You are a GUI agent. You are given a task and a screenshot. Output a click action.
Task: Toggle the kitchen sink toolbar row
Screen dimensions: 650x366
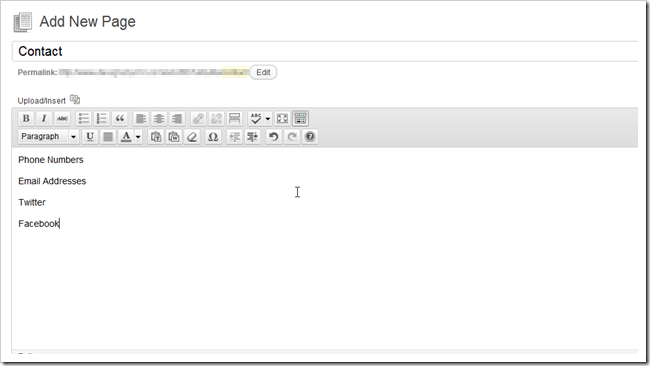(301, 119)
